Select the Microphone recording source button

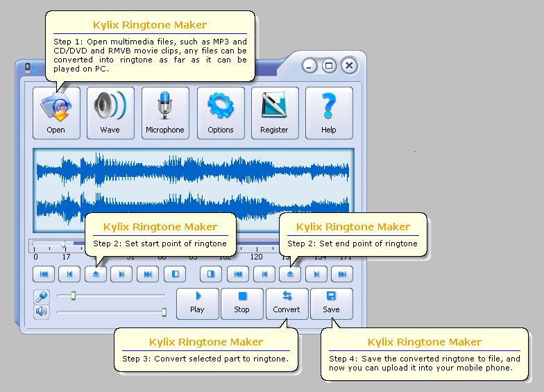pos(165,113)
